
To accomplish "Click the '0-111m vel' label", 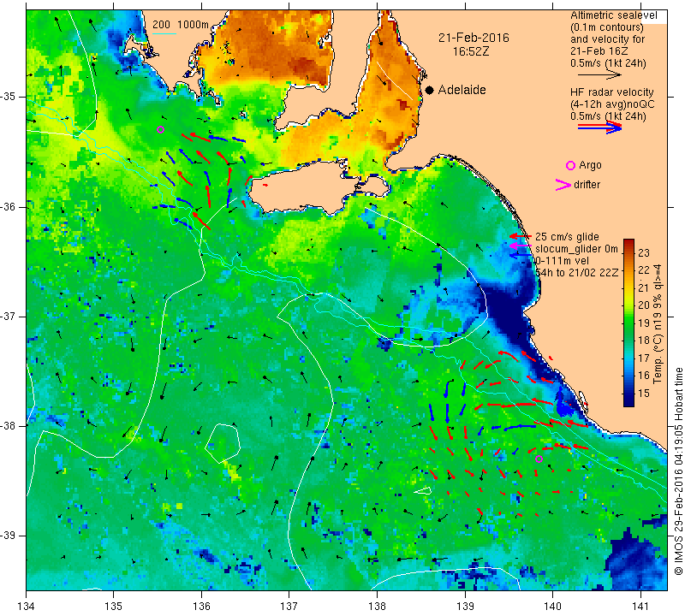I will pyautogui.click(x=562, y=261).
